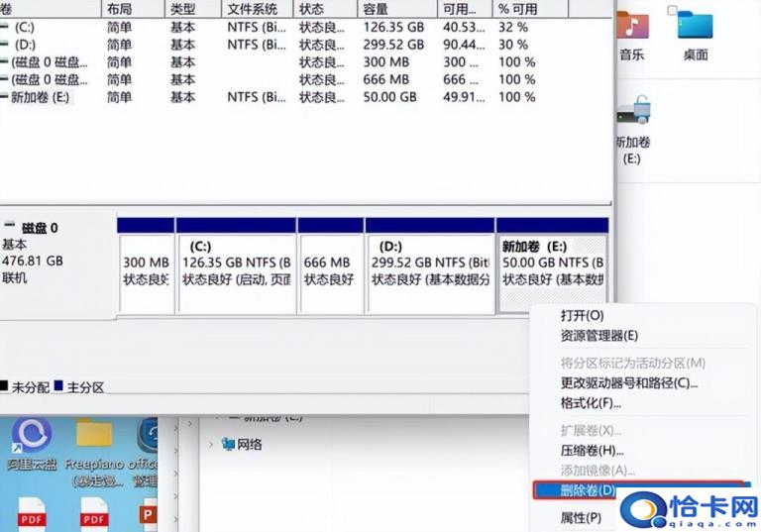Select 格式化(F)... in the context menu
Screen dimensions: 761x532
pyautogui.click(x=591, y=403)
